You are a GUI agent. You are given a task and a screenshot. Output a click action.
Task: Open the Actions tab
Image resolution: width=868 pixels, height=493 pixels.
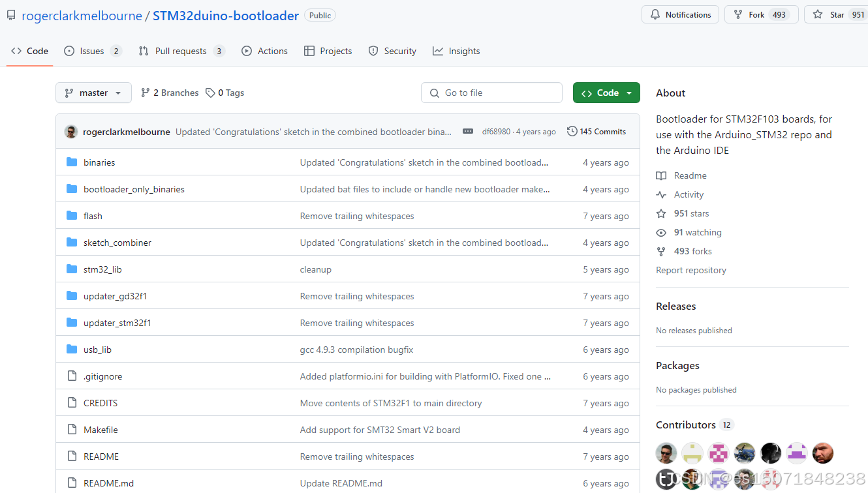pyautogui.click(x=264, y=51)
